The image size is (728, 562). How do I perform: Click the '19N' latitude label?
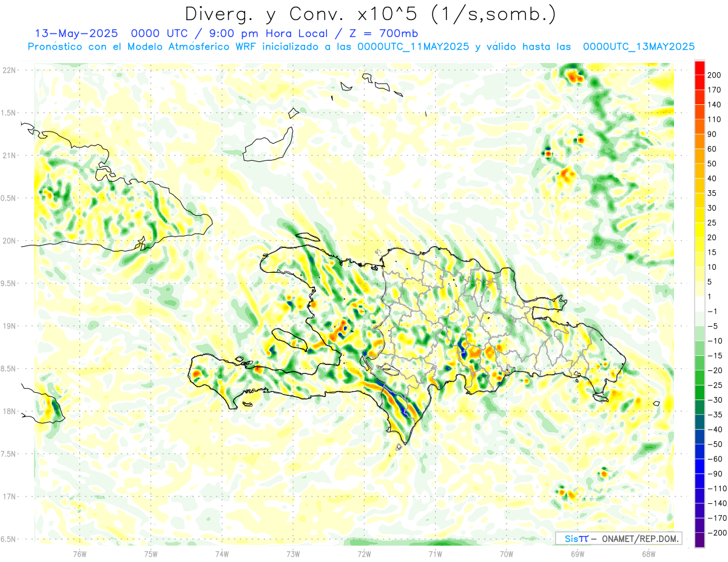coord(10,326)
